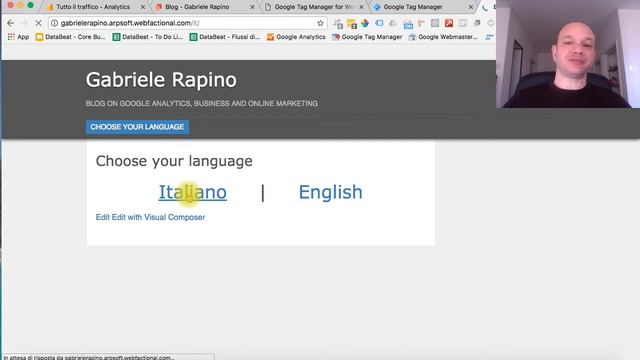Open DataBeat - Flussi di... bookmark
This screenshot has width=640, height=360.
coord(225,37)
